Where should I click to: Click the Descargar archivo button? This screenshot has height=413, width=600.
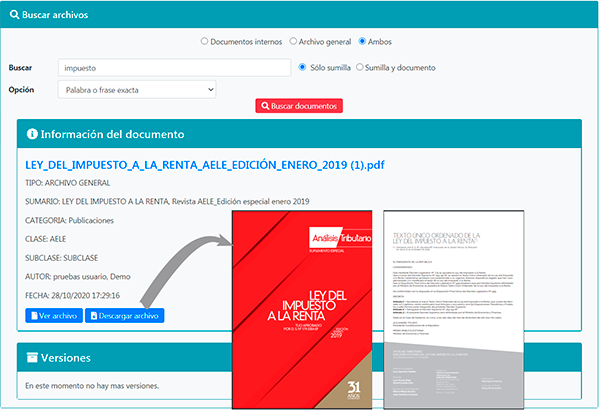[x=125, y=315]
